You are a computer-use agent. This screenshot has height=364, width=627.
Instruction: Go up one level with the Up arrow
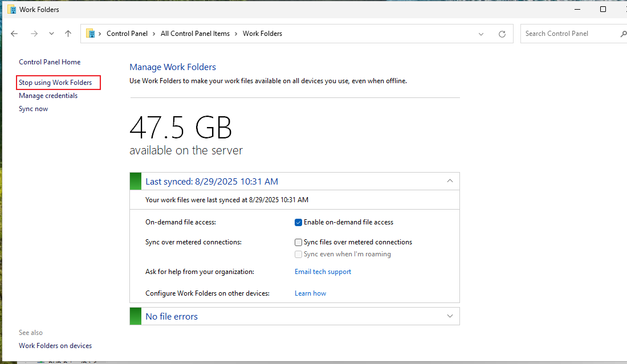click(x=68, y=34)
